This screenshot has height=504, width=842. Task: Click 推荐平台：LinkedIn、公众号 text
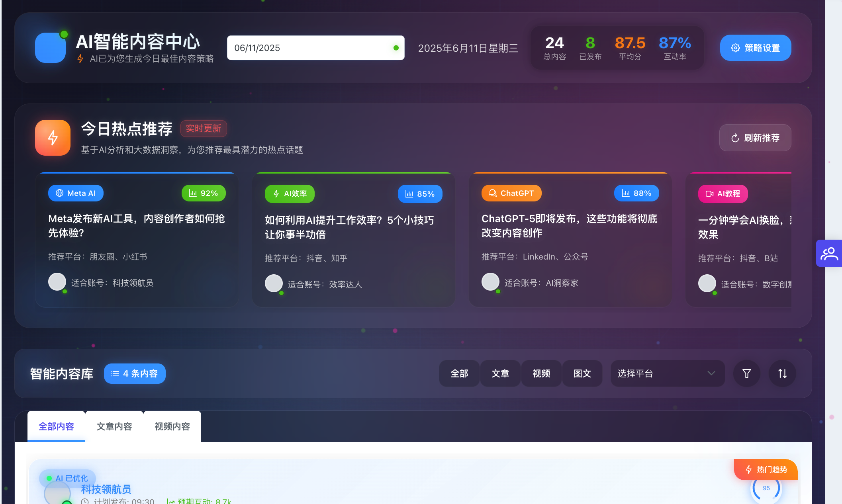pos(535,257)
